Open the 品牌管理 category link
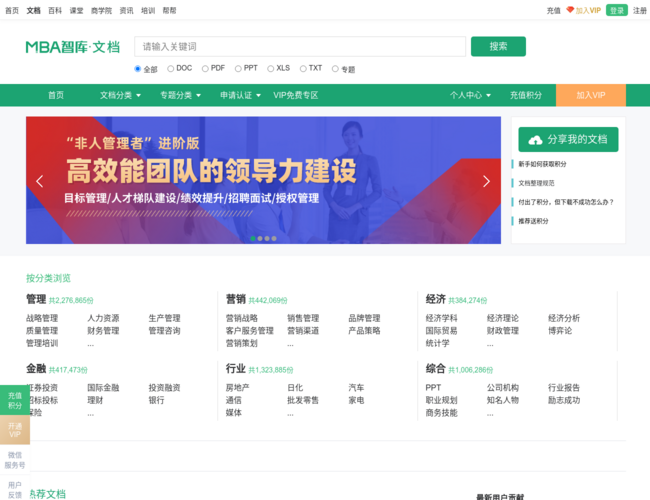Screen dimensions: 650x500 [x=364, y=318]
